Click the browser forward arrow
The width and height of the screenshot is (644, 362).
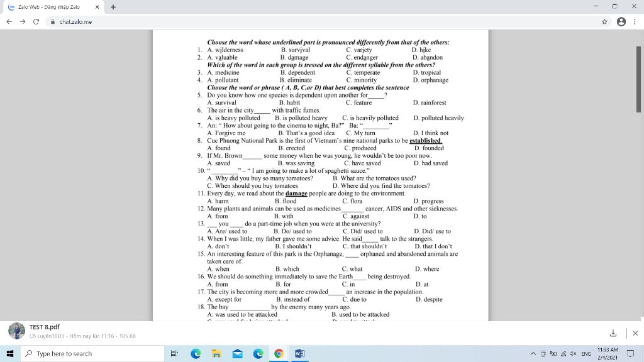coord(23,22)
